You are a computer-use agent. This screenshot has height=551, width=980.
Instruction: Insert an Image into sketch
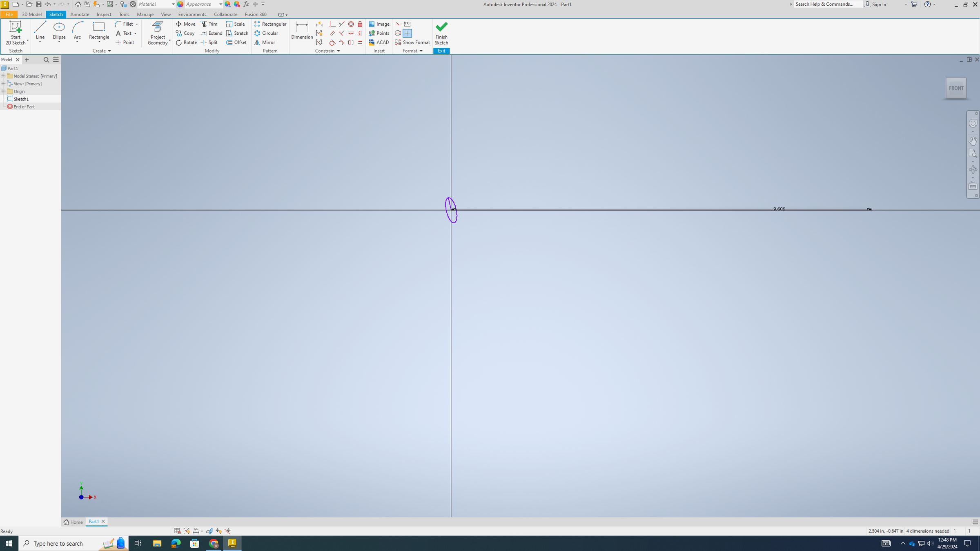[379, 24]
